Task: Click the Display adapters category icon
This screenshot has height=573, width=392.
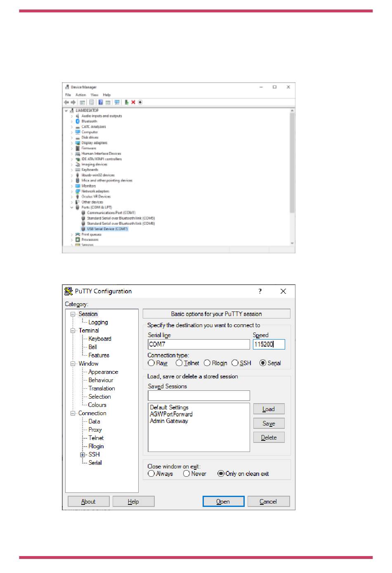Action: [x=78, y=143]
